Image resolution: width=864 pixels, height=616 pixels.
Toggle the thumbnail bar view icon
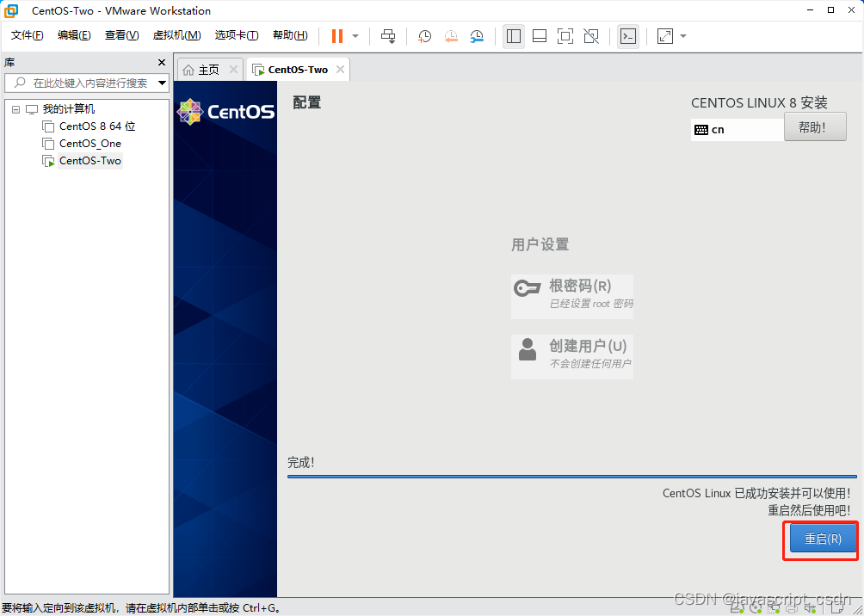tap(540, 36)
